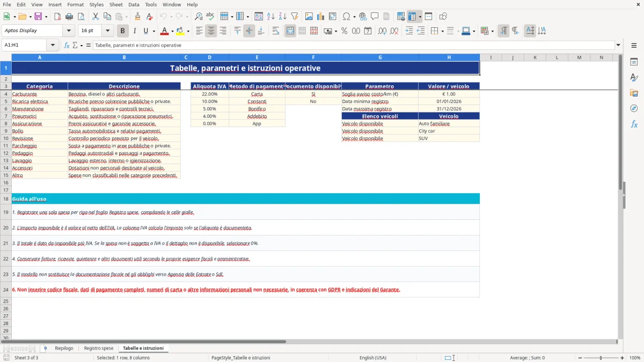Viewport: 644px width, 362px height.
Task: Apply the red font color swatch
Action: pyautogui.click(x=165, y=31)
